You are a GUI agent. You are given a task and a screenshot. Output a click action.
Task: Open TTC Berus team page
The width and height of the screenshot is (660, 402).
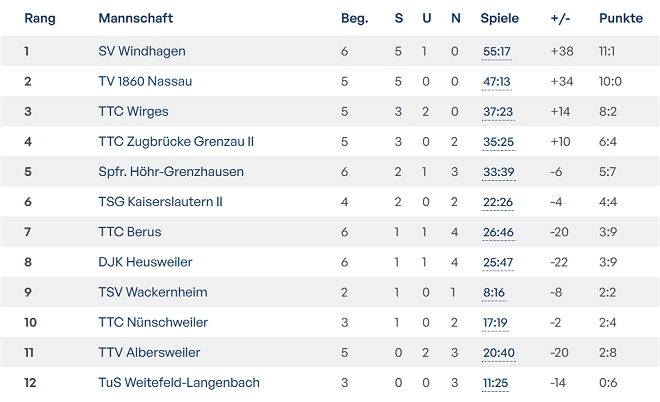[x=130, y=232]
